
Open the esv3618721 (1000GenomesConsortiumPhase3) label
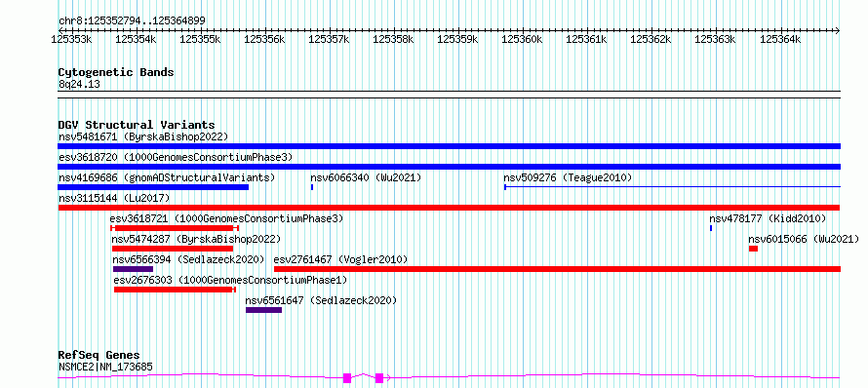coord(226,218)
